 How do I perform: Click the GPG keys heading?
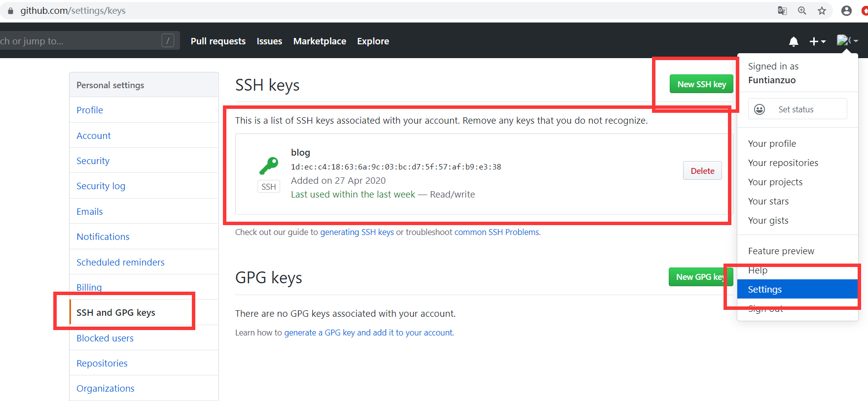coord(269,278)
